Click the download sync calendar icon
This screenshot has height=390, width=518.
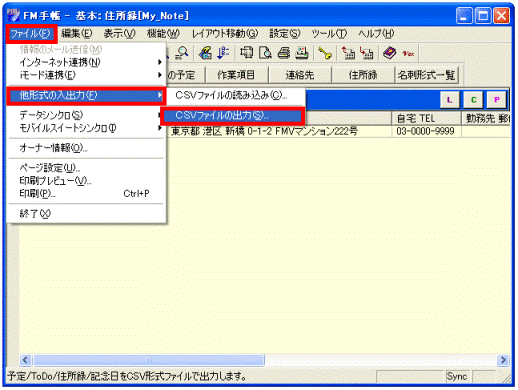click(x=367, y=53)
